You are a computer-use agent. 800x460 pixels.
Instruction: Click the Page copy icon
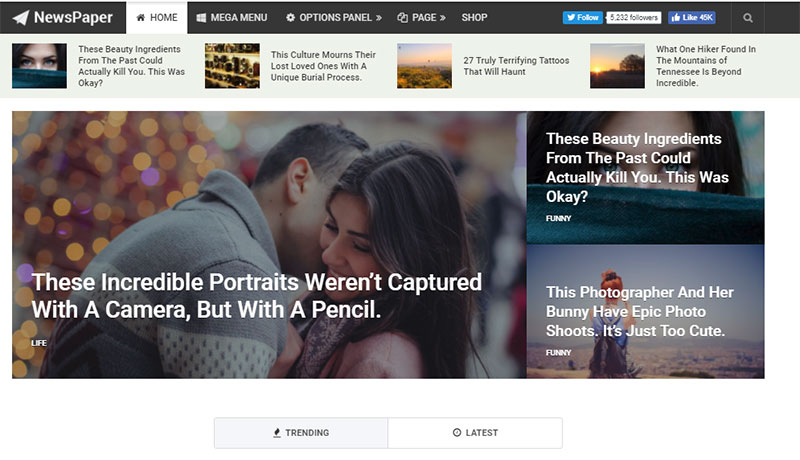403,18
